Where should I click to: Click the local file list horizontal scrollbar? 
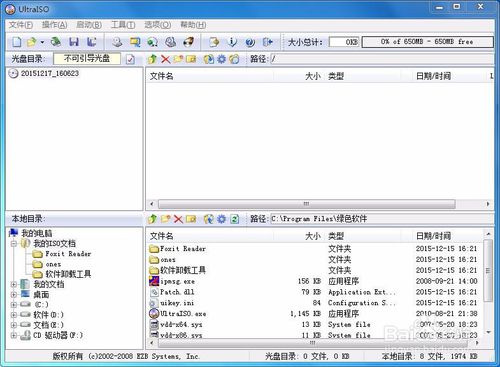(x=314, y=343)
